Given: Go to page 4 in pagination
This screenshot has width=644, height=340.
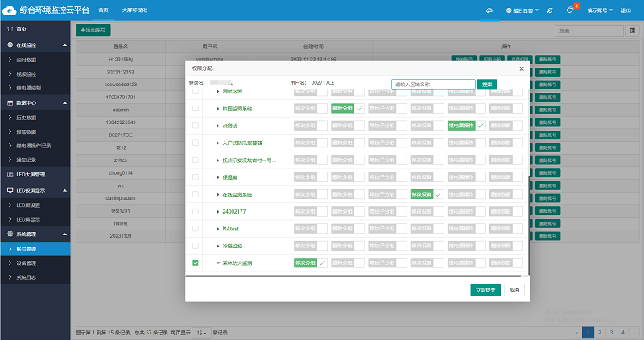Looking at the screenshot, I should 623,332.
